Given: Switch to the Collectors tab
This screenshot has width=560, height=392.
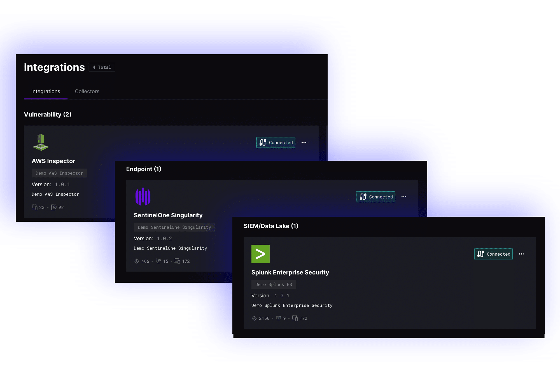Looking at the screenshot, I should tap(87, 91).
